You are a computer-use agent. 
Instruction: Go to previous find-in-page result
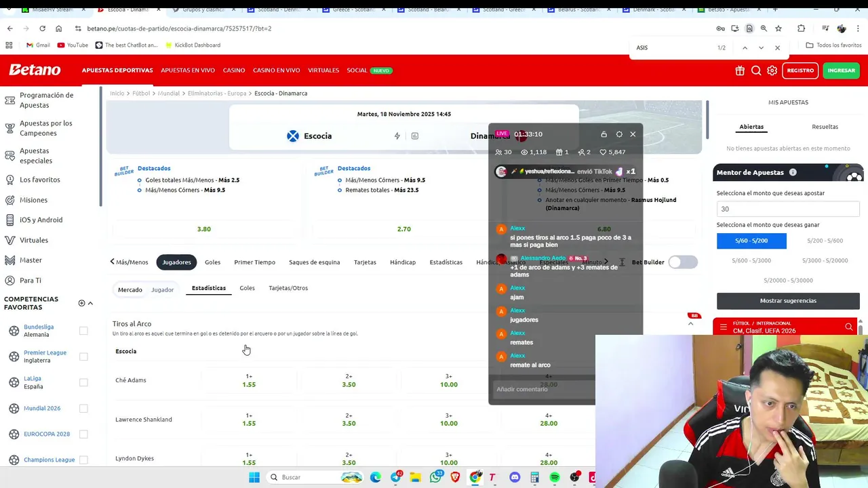tap(745, 47)
